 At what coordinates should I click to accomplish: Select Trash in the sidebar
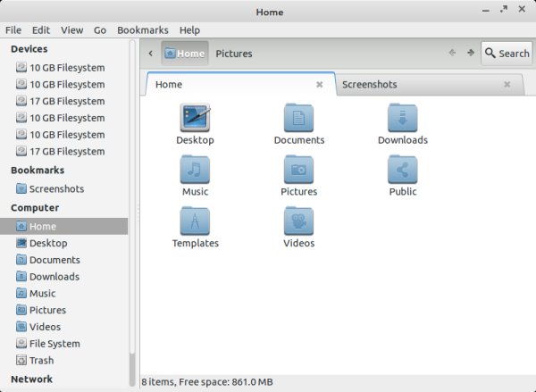[x=41, y=361]
